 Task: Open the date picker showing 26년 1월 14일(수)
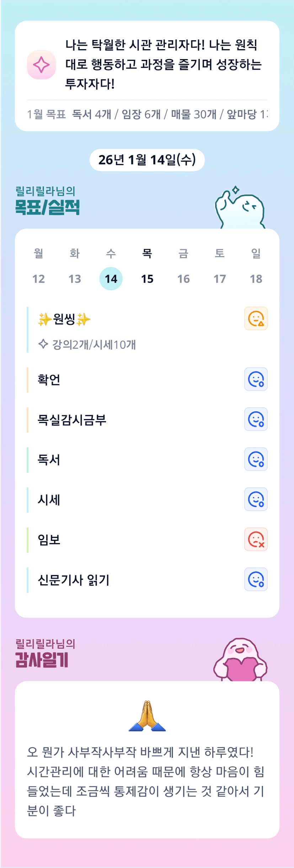[147, 160]
